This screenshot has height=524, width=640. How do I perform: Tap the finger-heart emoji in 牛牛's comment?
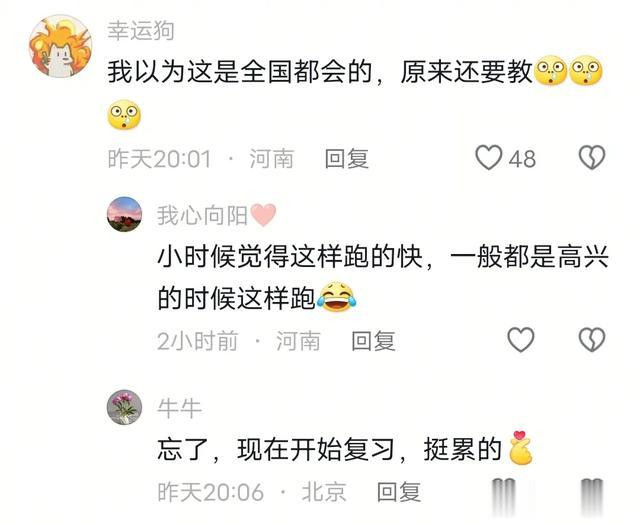tap(521, 448)
